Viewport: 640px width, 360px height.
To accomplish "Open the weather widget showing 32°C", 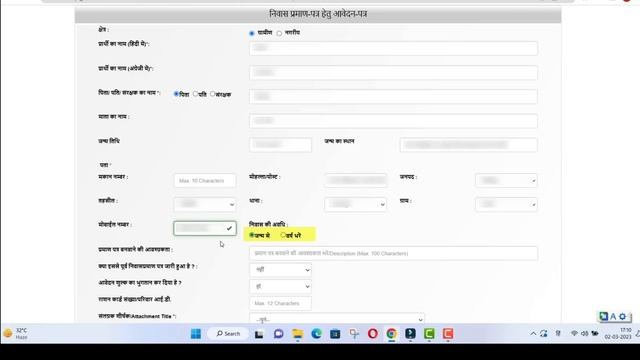I will coord(16,333).
